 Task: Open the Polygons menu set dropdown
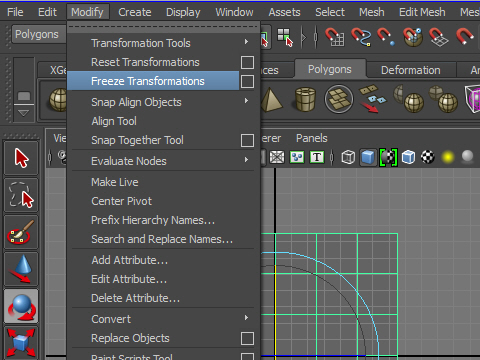39,34
